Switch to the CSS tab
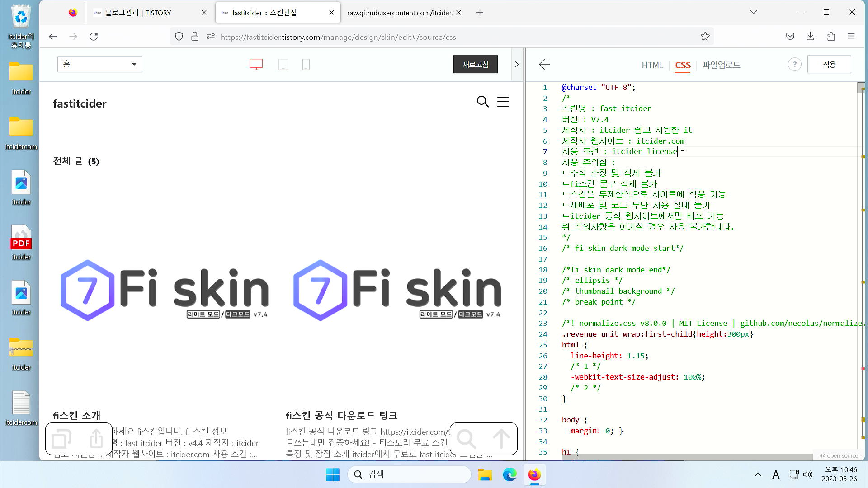 tap(683, 65)
